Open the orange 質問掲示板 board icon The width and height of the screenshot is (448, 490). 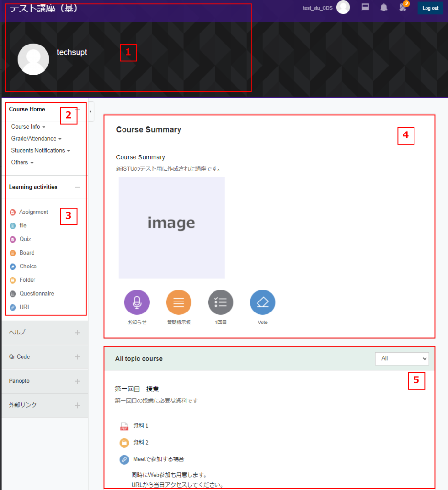[179, 302]
